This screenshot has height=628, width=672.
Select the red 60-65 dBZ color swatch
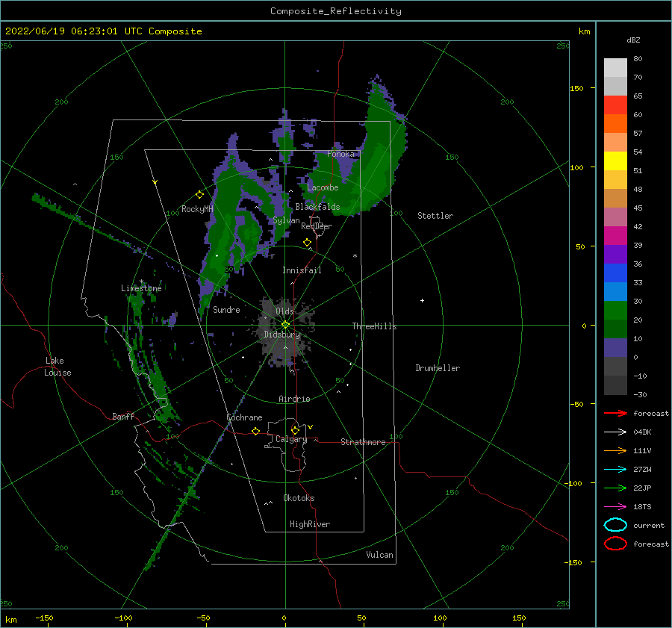pos(615,105)
